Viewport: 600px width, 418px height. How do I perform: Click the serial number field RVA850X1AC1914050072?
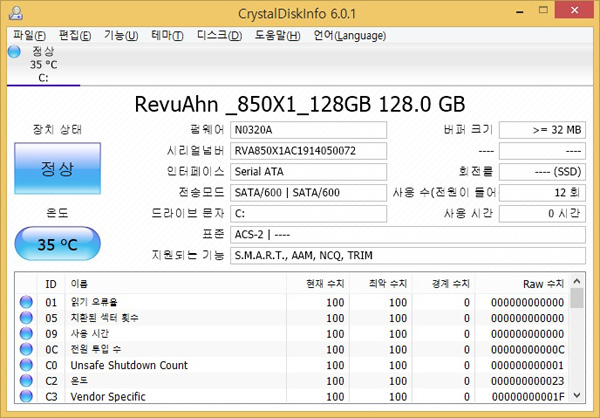click(308, 151)
